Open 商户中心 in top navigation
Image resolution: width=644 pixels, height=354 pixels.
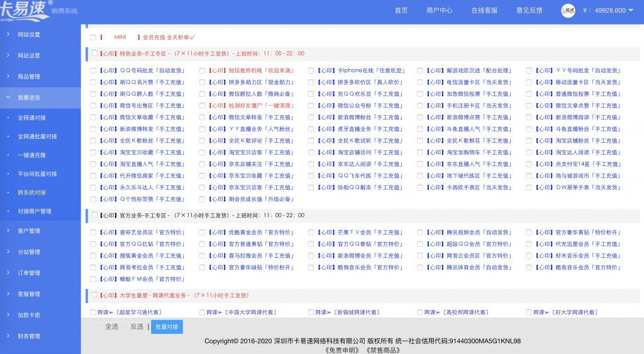(439, 11)
